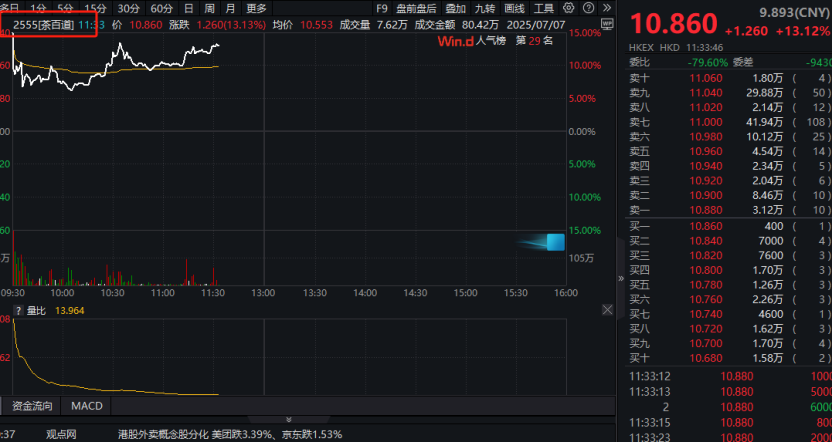This screenshot has width=832, height=442.
Task: Select the 60分 timeframe
Action: tap(161, 9)
